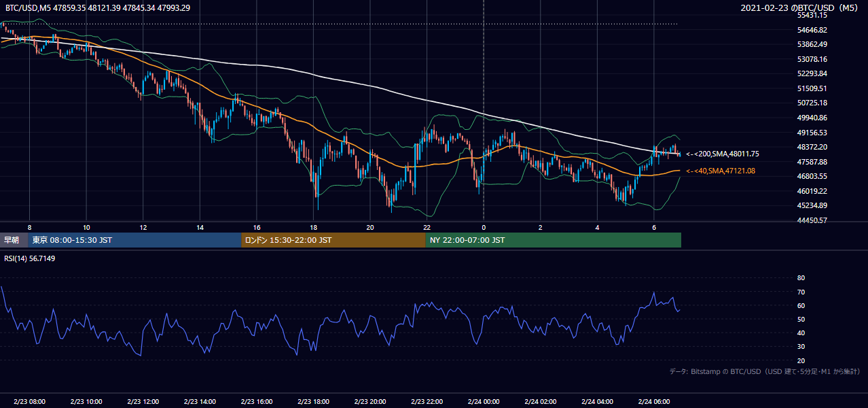Click hour label 12 under the price chart
868x408 pixels.
143,227
